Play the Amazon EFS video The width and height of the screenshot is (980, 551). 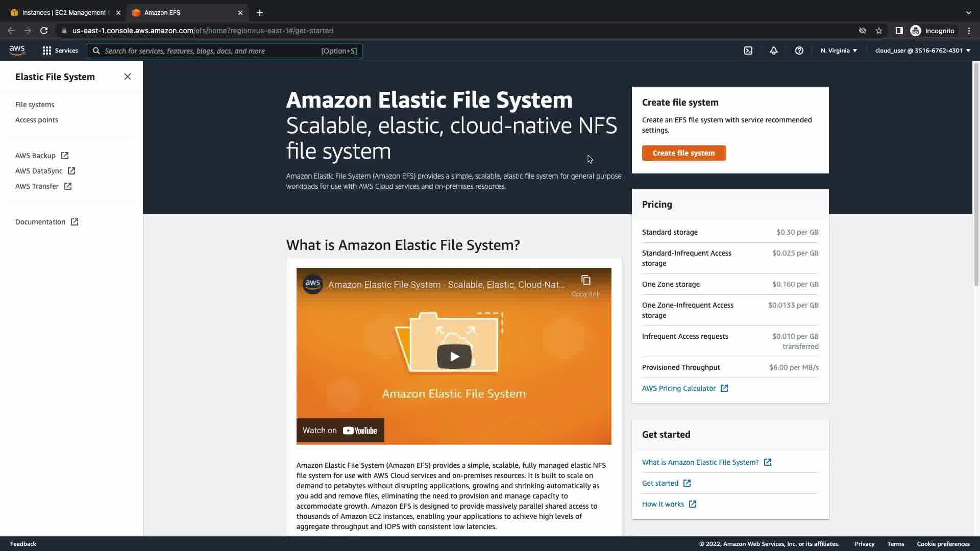click(454, 357)
